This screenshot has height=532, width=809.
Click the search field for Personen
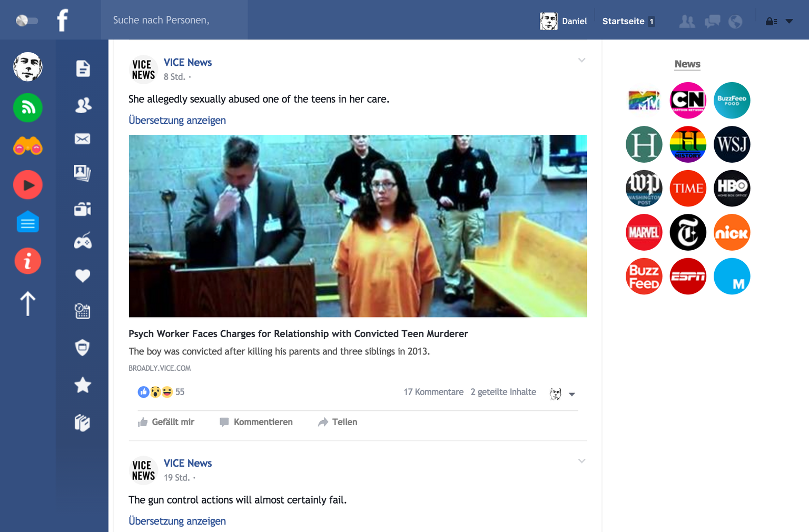[174, 20]
